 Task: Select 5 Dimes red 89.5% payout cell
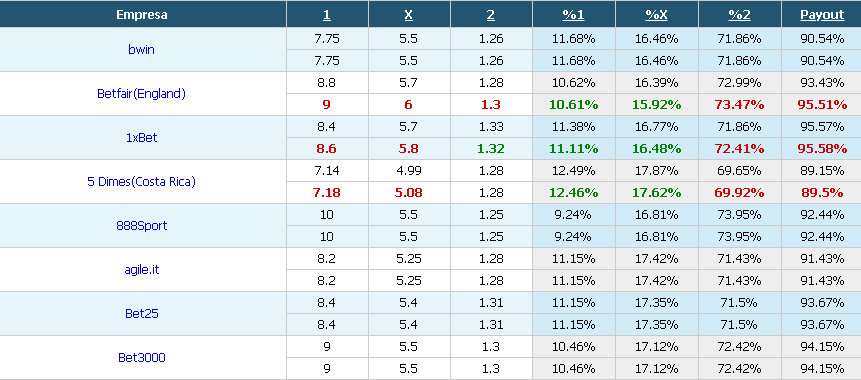[x=822, y=192]
